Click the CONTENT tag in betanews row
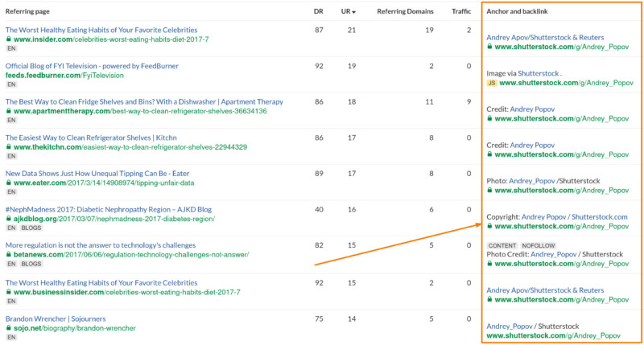 coord(502,245)
